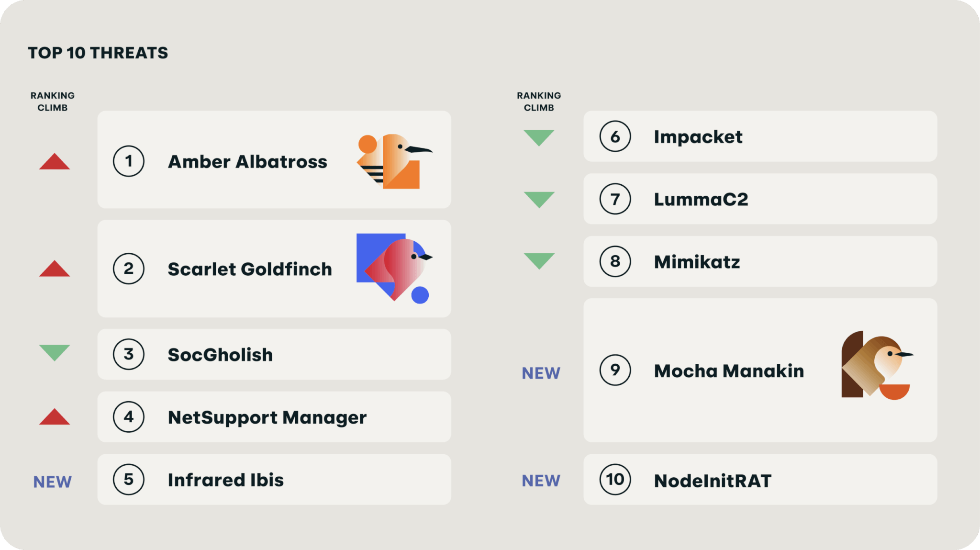980x550 pixels.
Task: Click the NEW label beside Infrared Ibis
Action: (53, 482)
